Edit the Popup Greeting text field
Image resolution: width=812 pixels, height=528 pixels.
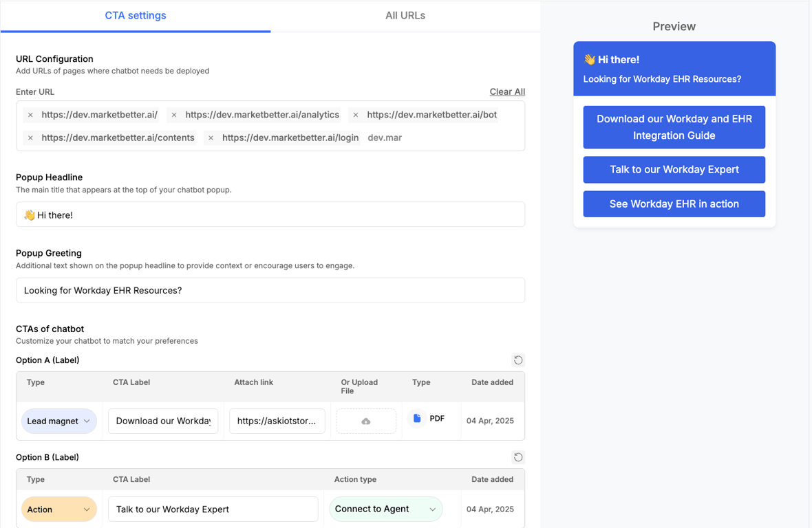click(x=270, y=290)
